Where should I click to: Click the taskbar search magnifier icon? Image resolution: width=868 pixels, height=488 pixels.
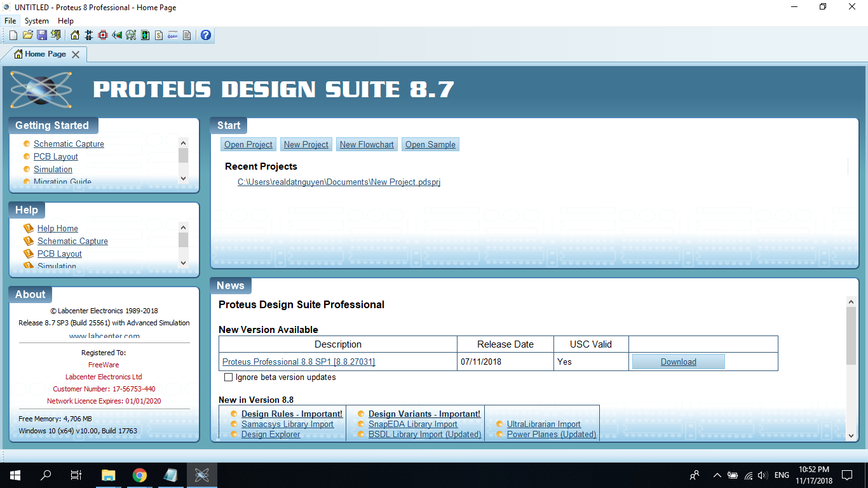46,475
